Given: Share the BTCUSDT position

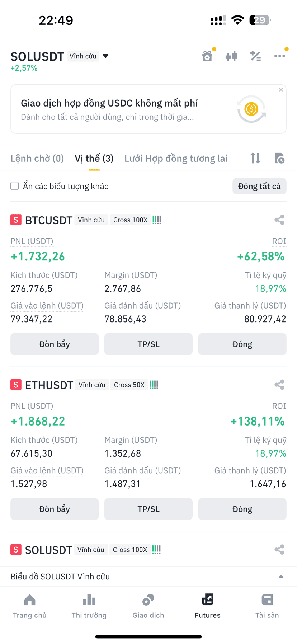Looking at the screenshot, I should coord(279,220).
